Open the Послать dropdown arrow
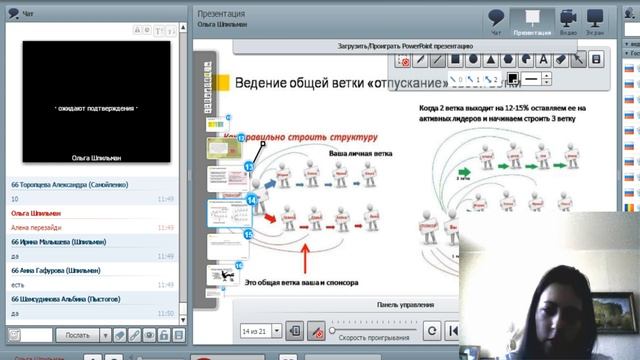 [x=105, y=335]
